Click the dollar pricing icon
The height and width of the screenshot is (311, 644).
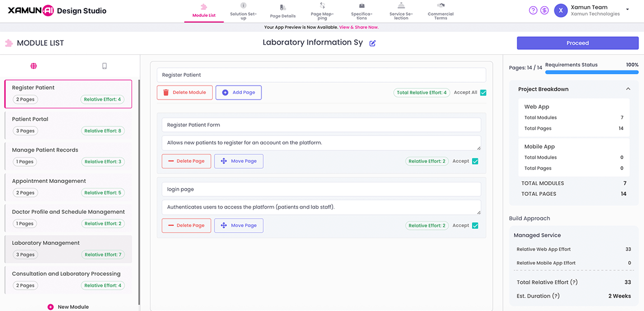544,11
